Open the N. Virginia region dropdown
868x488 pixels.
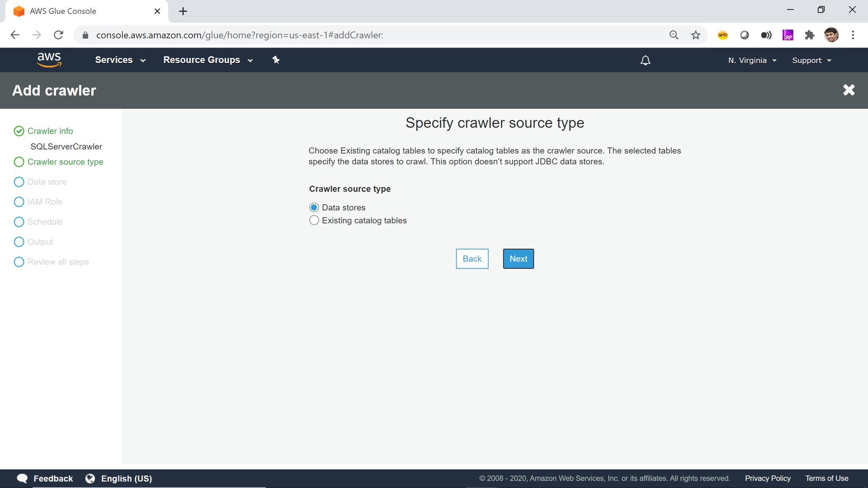tap(752, 60)
